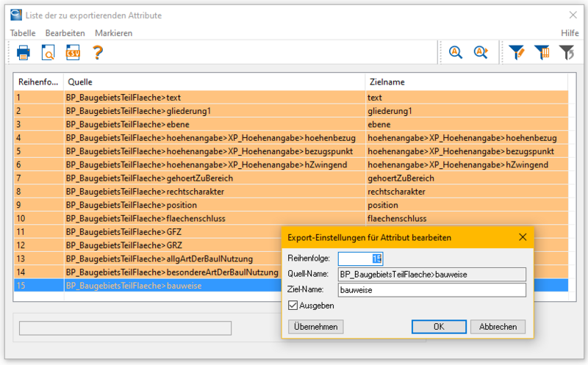Click the edit filter funnel pencil icon

(x=517, y=52)
